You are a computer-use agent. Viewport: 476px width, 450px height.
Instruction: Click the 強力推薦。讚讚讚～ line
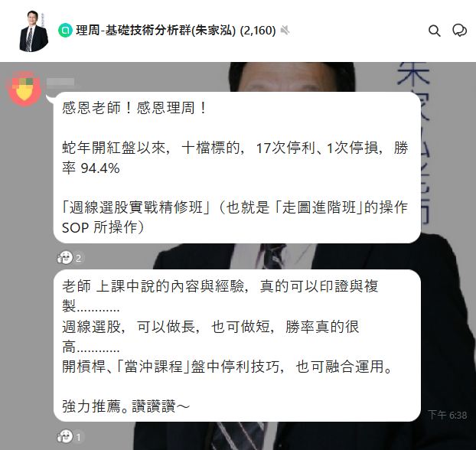[126, 406]
